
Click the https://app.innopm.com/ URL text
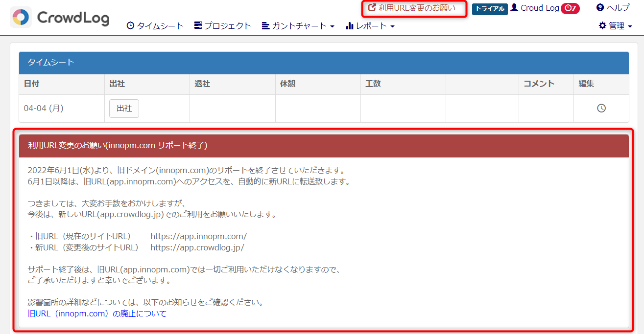(199, 237)
